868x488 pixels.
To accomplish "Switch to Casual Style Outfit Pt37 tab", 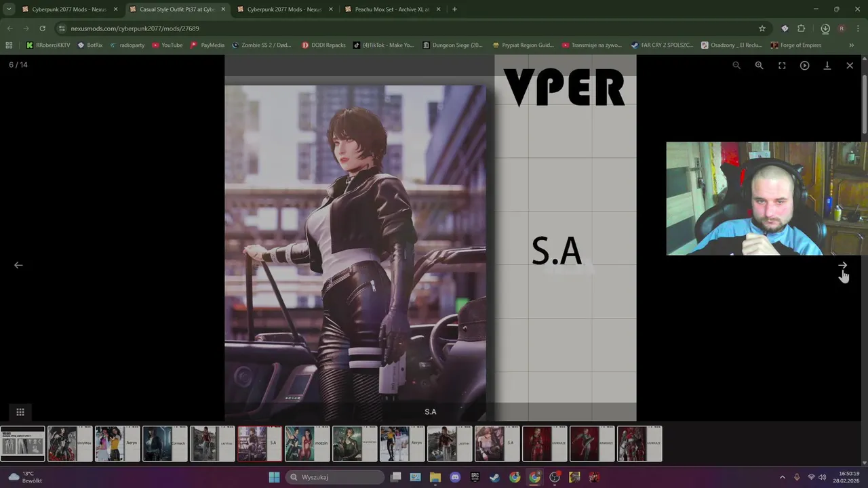I will (x=178, y=9).
